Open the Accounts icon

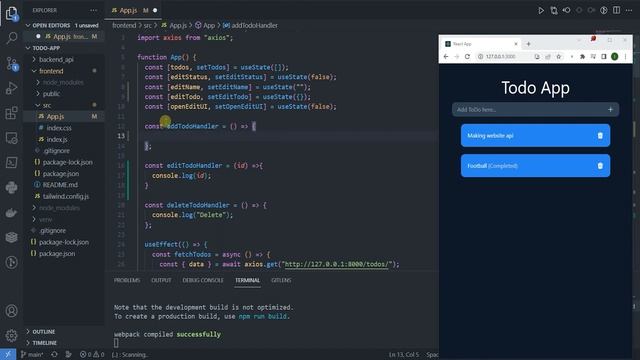tap(11, 311)
